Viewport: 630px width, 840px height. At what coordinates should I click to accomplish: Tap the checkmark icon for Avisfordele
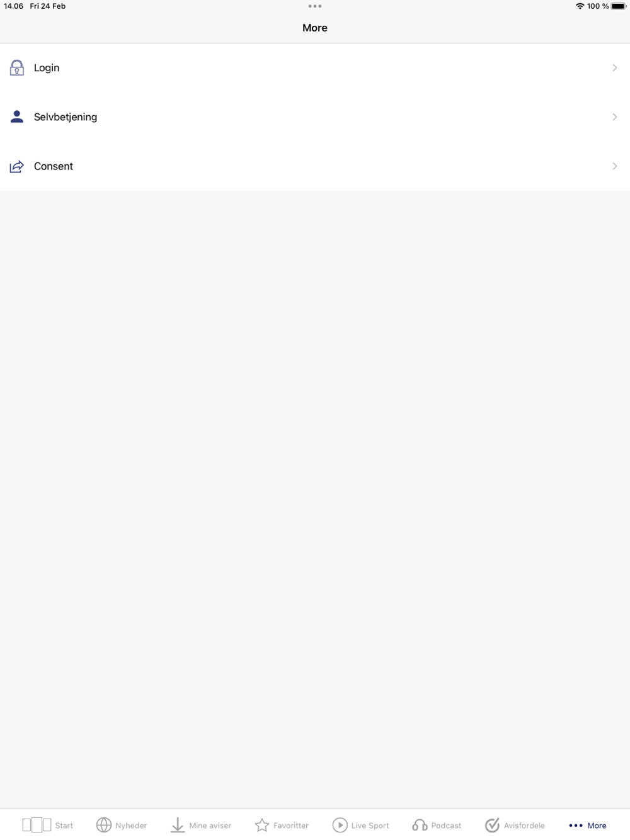492,825
